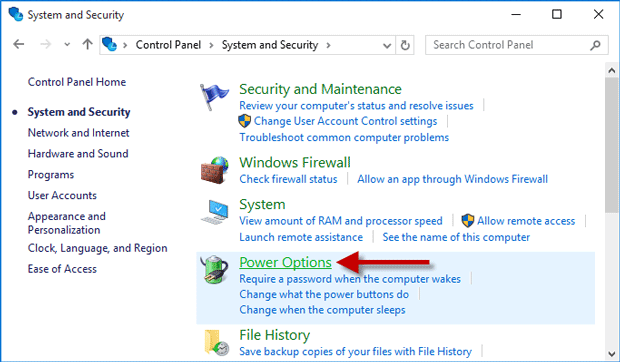The image size is (620, 362).
Task: Open User Accounts category
Action: (x=62, y=195)
